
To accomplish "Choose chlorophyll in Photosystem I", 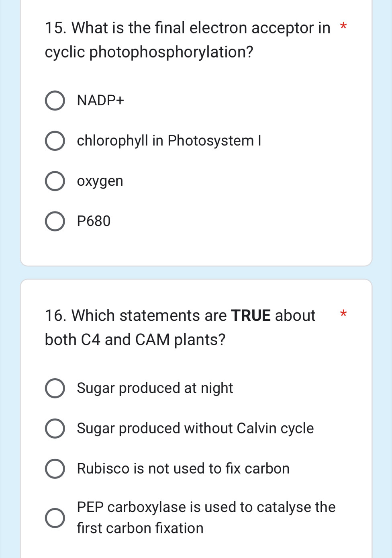I will [55, 141].
